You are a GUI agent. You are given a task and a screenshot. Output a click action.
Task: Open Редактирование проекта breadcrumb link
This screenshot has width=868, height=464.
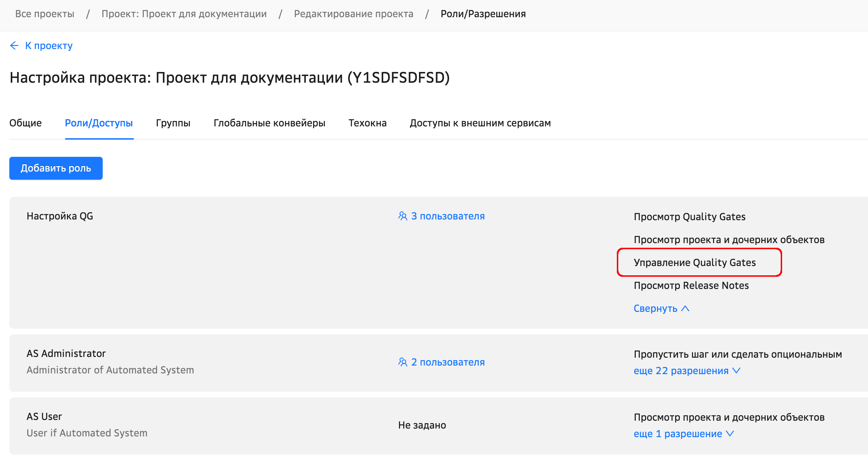click(x=353, y=14)
